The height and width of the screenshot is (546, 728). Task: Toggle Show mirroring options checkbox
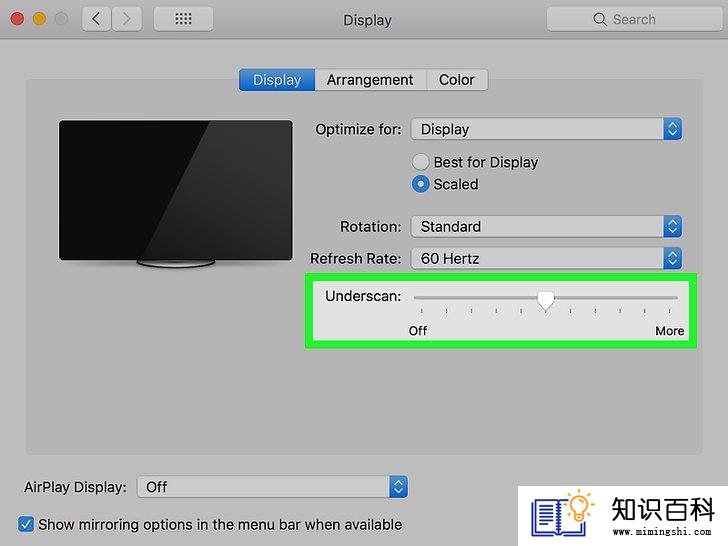pos(26,525)
